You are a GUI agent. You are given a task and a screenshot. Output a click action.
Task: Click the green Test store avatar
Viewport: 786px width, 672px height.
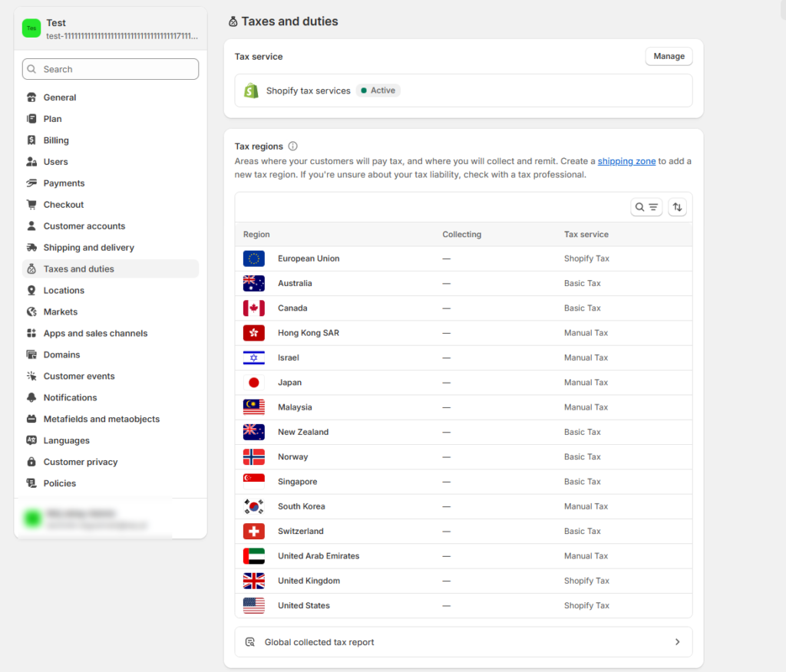click(x=31, y=29)
